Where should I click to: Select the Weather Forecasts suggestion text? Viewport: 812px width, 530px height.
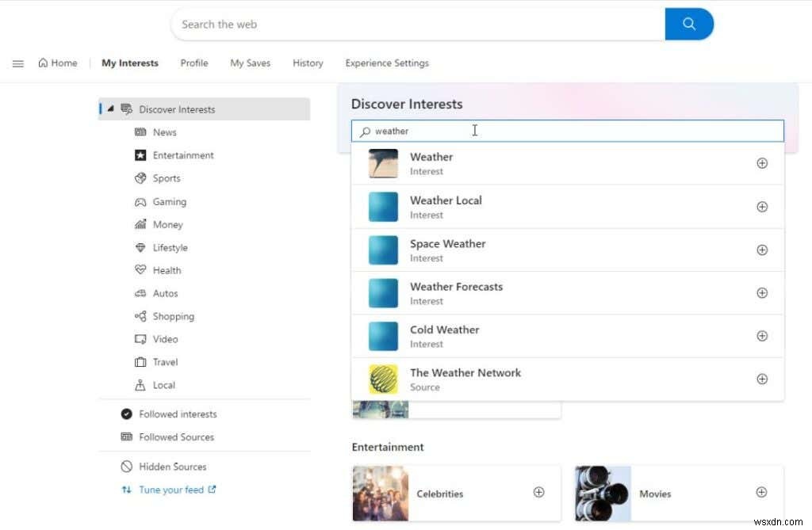click(x=456, y=287)
